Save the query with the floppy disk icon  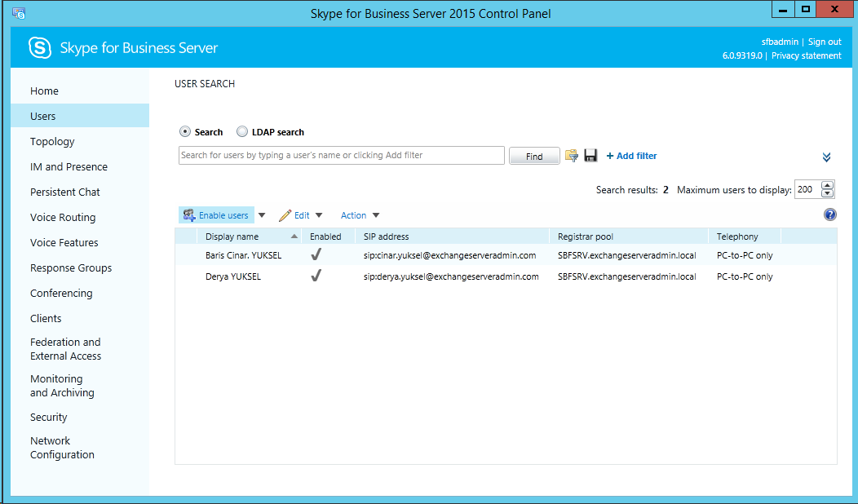(590, 156)
